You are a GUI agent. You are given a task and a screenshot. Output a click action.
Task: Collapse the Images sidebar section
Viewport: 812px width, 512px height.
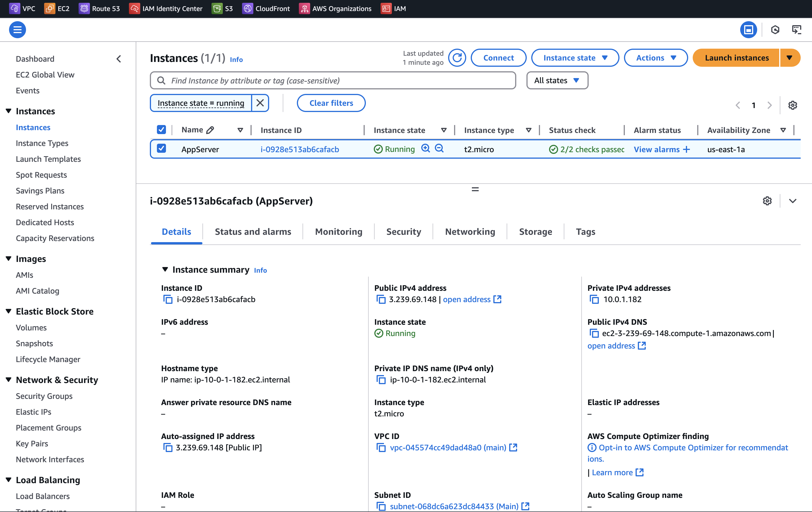coord(9,259)
